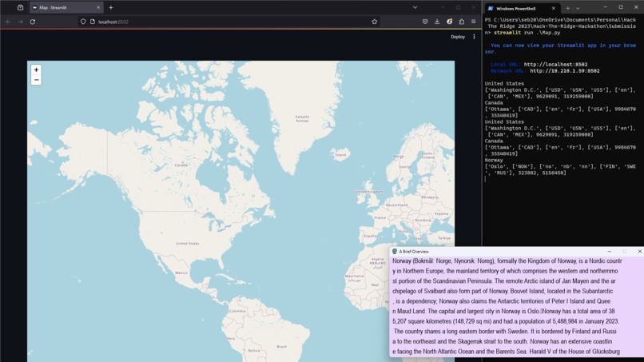Viewport: 644px width, 362px height.
Task: Click Kalaallit Nunaat on the map
Action: (302, 119)
